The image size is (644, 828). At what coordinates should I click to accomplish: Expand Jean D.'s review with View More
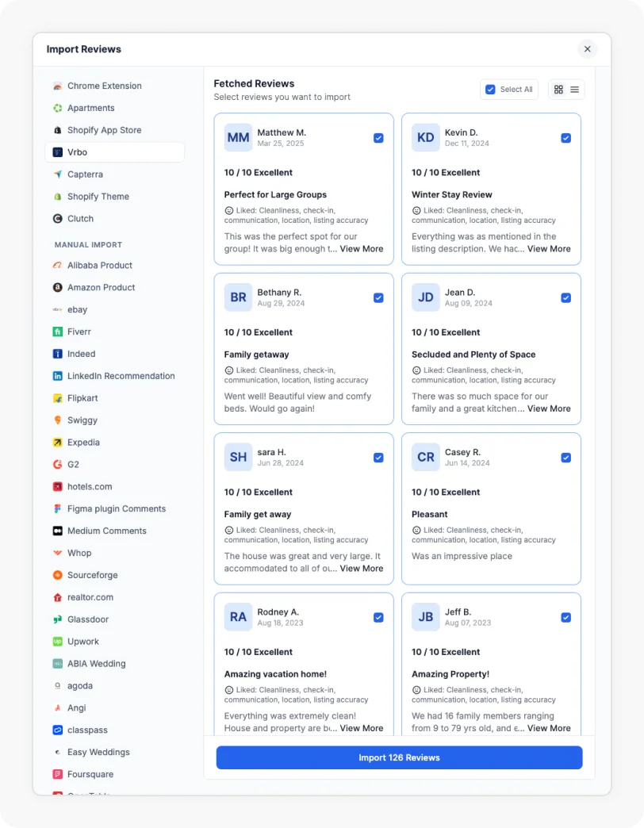coord(549,409)
